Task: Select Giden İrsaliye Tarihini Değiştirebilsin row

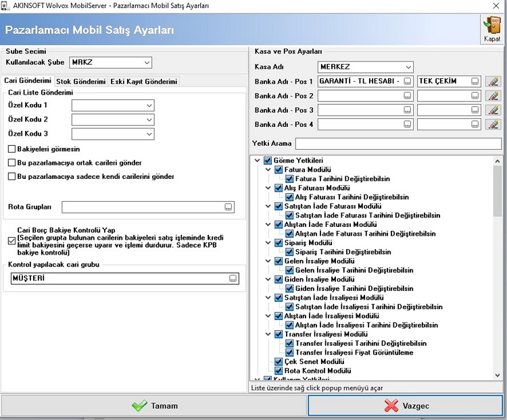Action: 354,288
